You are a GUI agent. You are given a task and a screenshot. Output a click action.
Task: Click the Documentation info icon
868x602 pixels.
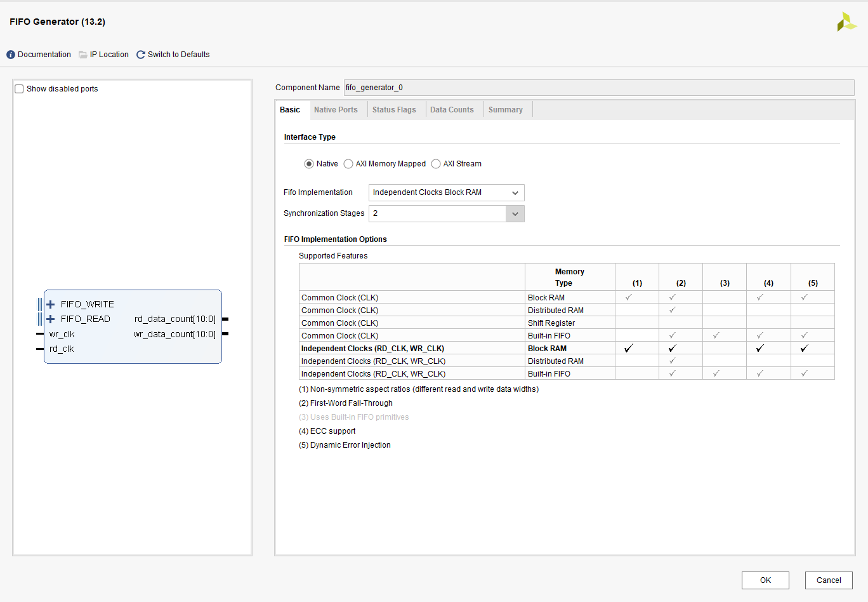tap(11, 55)
